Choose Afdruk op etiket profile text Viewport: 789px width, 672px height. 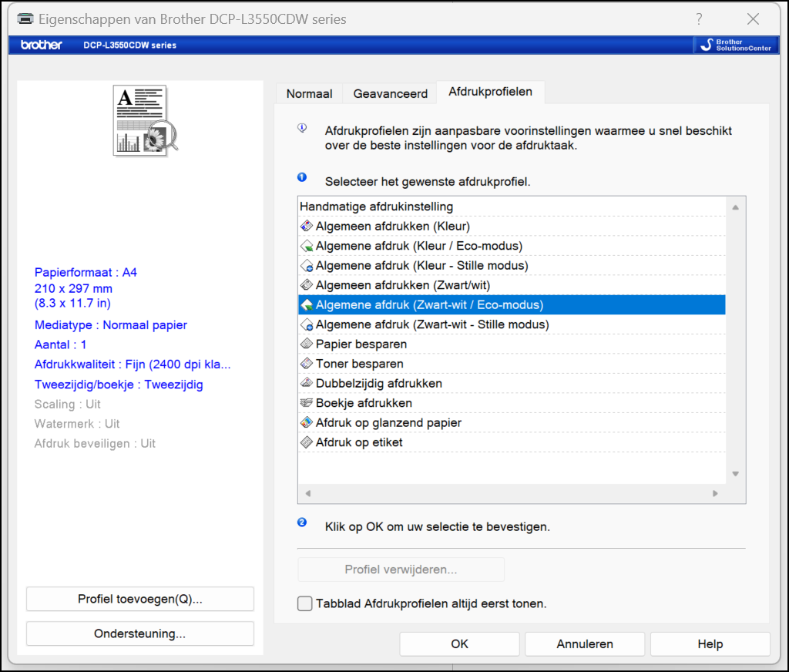(x=359, y=442)
